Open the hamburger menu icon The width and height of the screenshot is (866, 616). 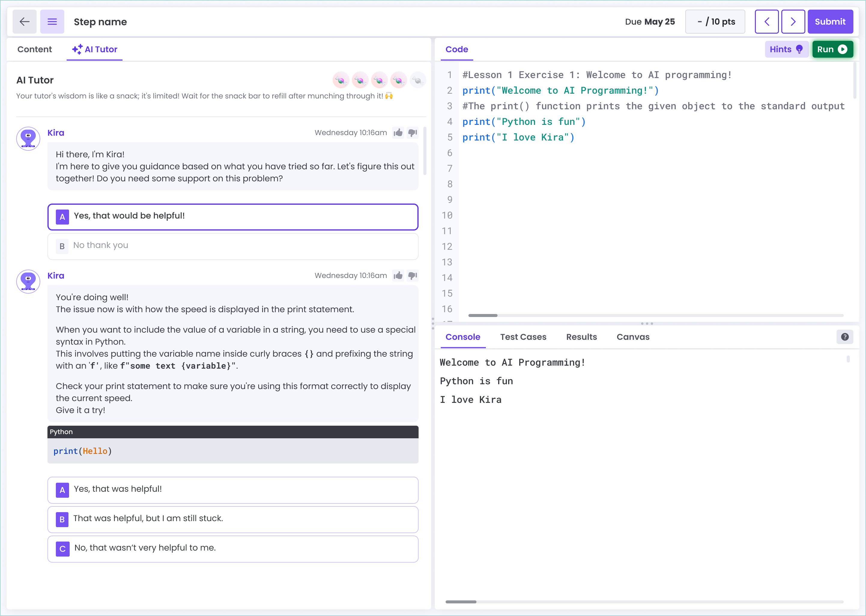[52, 22]
